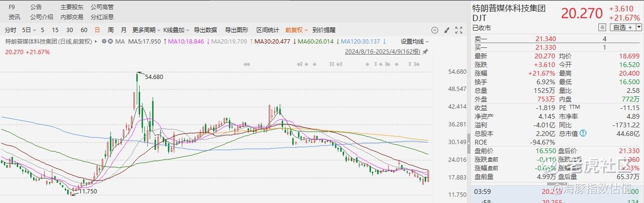Click the 导出数据 export data button
The image size is (644, 203).
click(x=205, y=30)
